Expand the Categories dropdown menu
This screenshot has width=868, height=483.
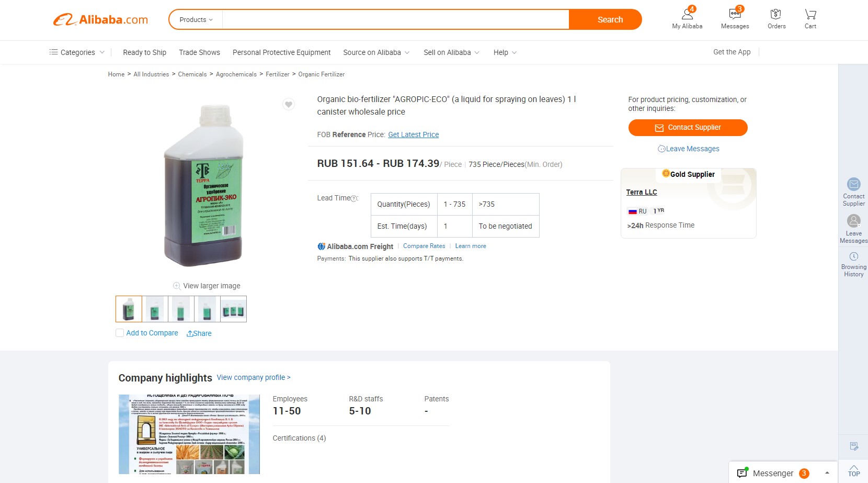coord(77,52)
